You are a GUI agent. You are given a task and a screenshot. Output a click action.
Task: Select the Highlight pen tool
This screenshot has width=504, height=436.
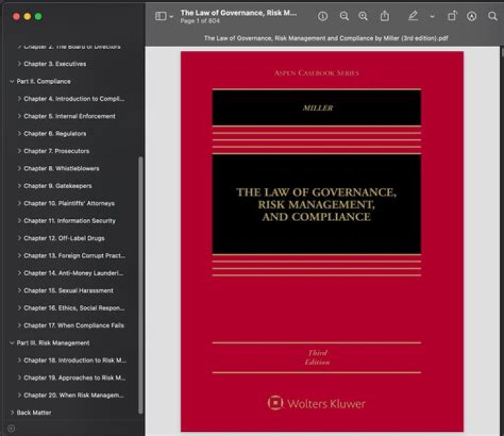413,15
